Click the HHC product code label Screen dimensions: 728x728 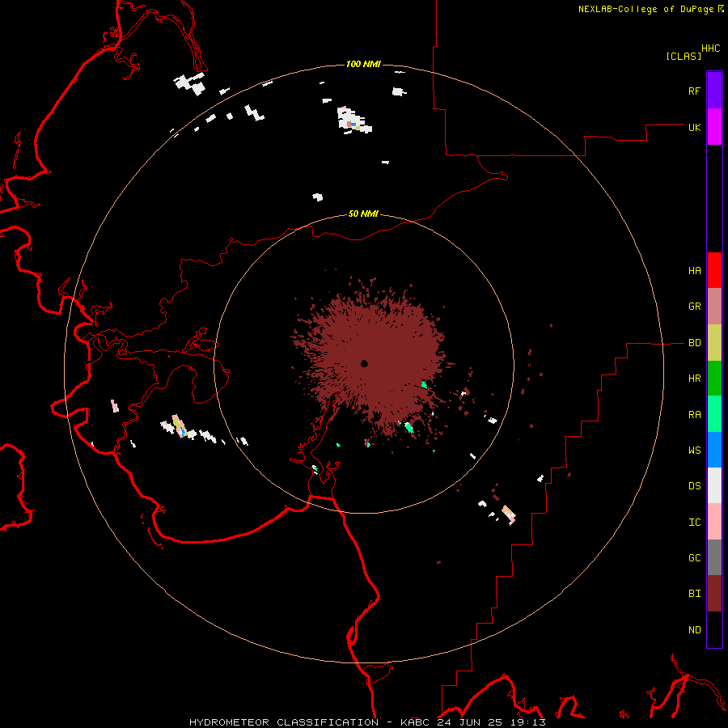tap(711, 49)
